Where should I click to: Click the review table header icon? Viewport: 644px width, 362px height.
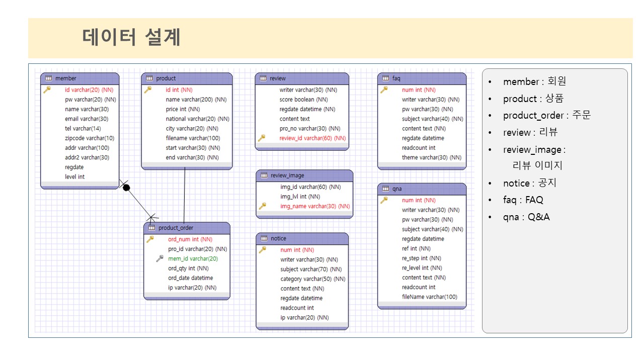click(263, 78)
